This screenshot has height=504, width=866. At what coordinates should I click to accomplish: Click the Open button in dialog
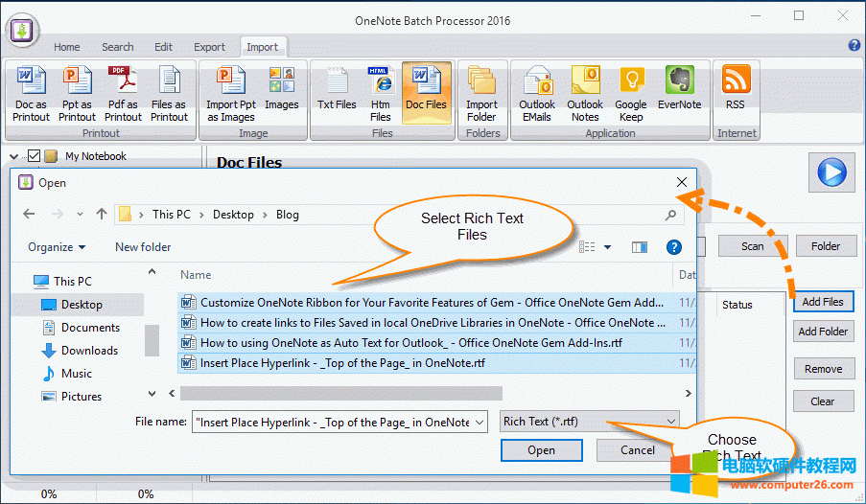tap(541, 450)
